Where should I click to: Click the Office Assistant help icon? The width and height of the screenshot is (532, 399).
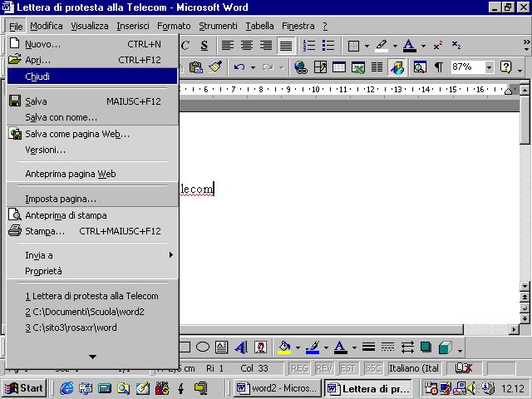tap(505, 67)
